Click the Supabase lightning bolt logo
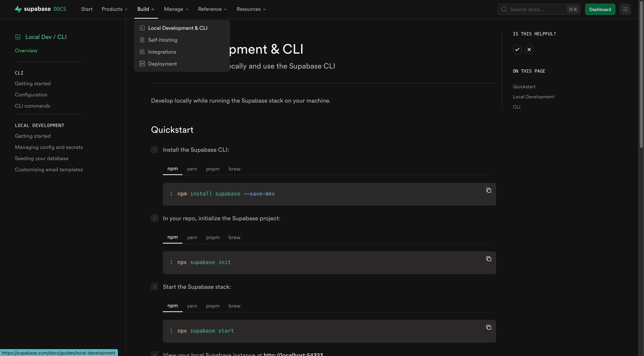The width and height of the screenshot is (644, 356). [18, 9]
